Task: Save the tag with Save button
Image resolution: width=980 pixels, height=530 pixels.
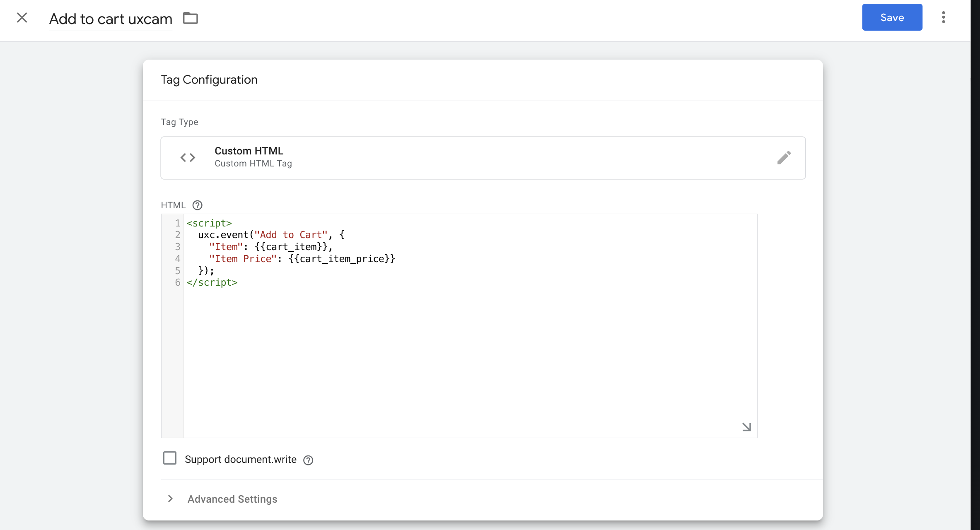Action: [892, 17]
